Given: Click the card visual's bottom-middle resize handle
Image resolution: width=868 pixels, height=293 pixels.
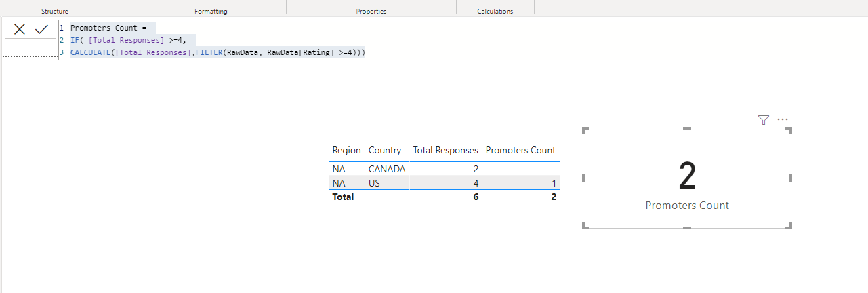Looking at the screenshot, I should [687, 228].
